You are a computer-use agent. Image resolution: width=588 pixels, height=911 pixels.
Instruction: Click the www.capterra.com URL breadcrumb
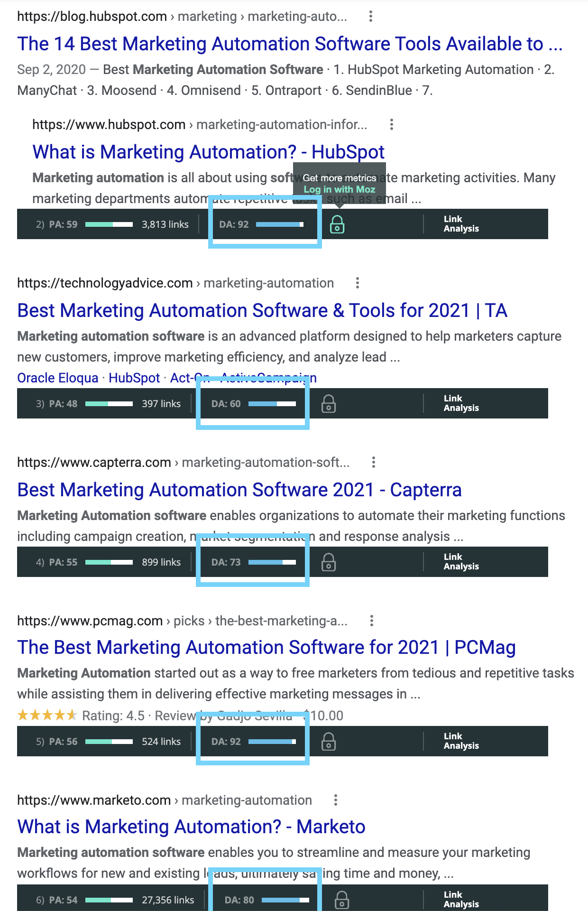pyautogui.click(x=184, y=463)
